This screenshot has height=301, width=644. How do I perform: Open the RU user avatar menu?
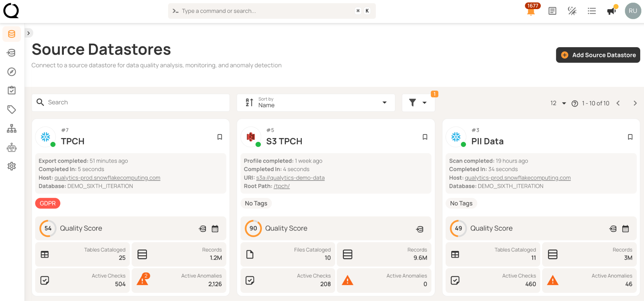point(633,11)
